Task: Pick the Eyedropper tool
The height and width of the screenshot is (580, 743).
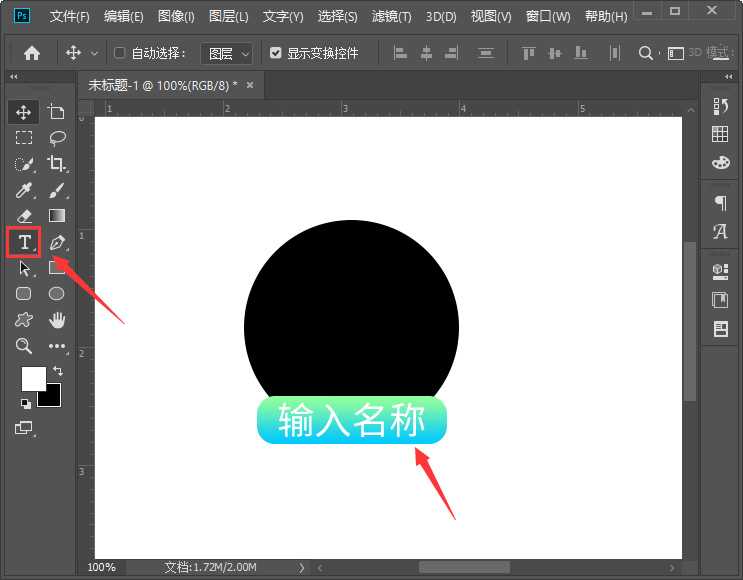Action: coord(24,190)
